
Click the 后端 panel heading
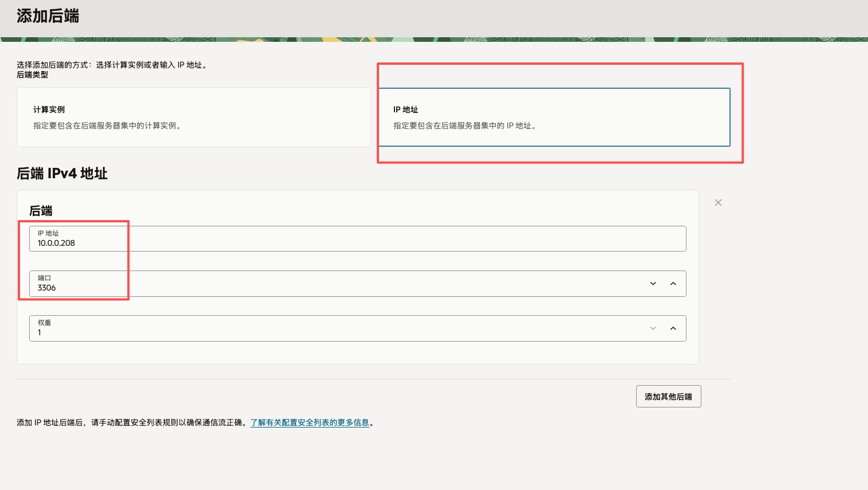coord(41,211)
